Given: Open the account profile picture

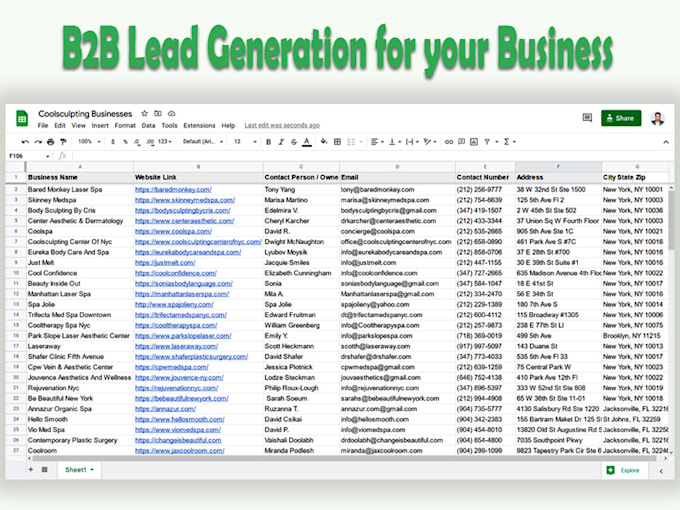Looking at the screenshot, I should 657,118.
